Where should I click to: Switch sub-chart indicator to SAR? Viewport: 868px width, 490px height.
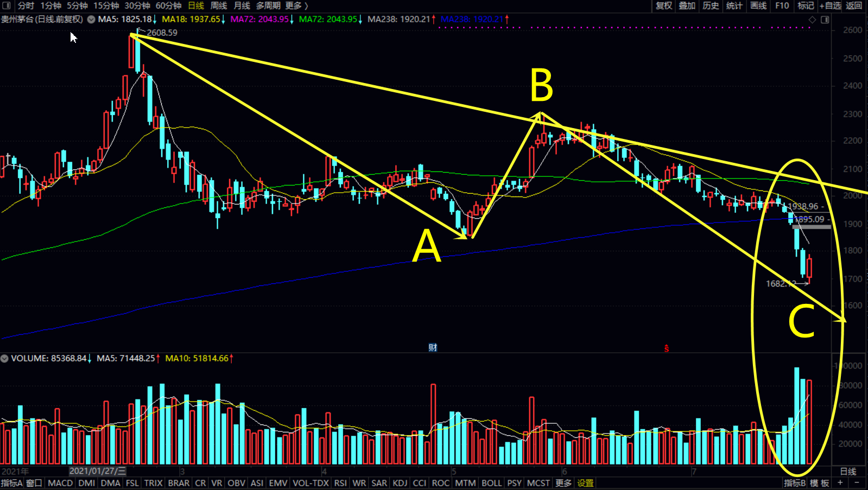379,483
